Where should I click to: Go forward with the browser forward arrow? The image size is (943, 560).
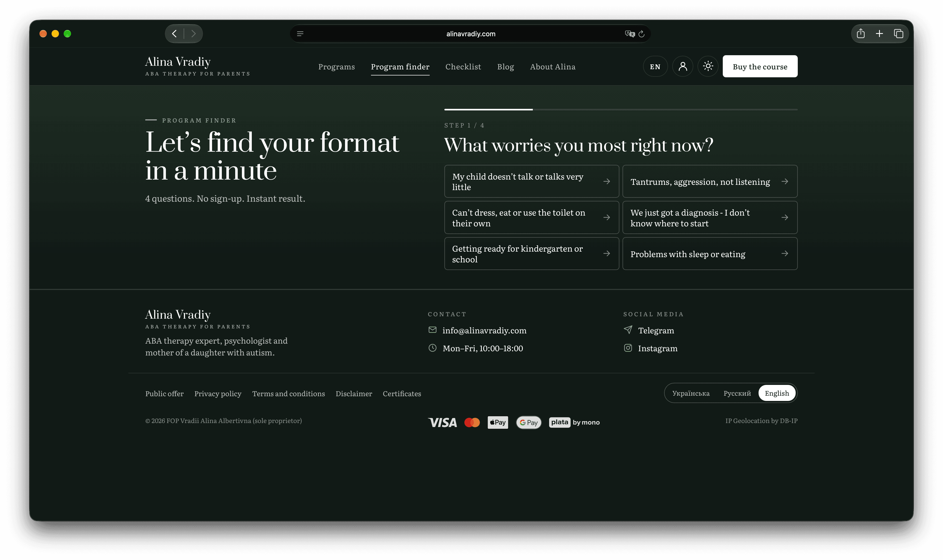tap(193, 34)
